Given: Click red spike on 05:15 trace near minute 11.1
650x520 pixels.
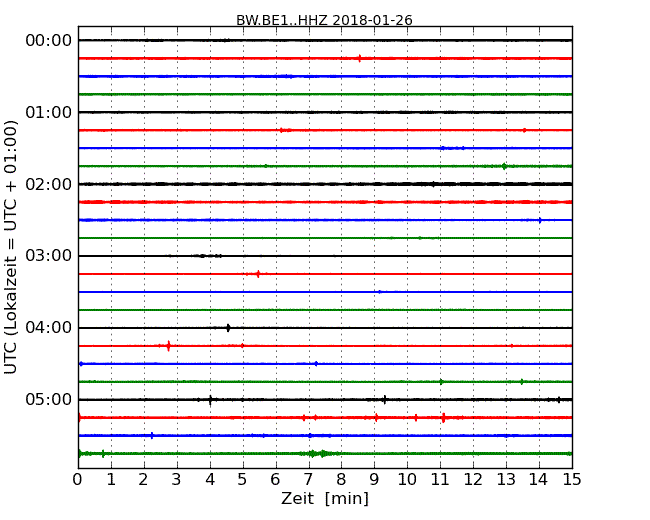Looking at the screenshot, I should [x=444, y=418].
